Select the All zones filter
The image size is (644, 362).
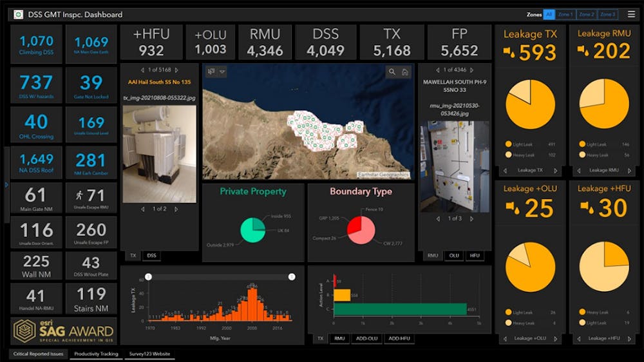click(x=549, y=14)
